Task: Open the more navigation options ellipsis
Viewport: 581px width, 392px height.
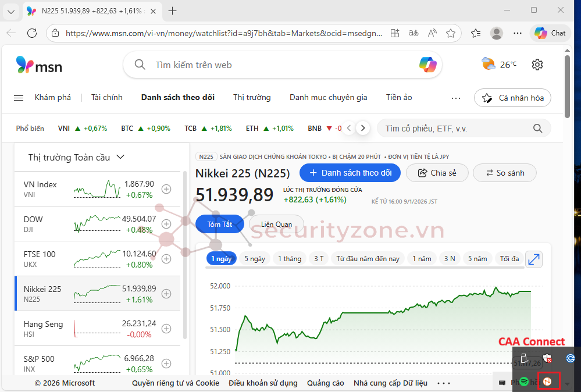Action: pos(456,98)
